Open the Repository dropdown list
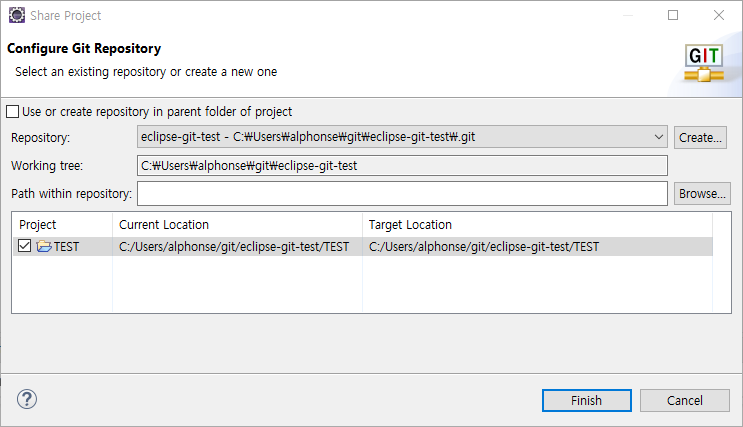The width and height of the screenshot is (743, 427). 658,137
